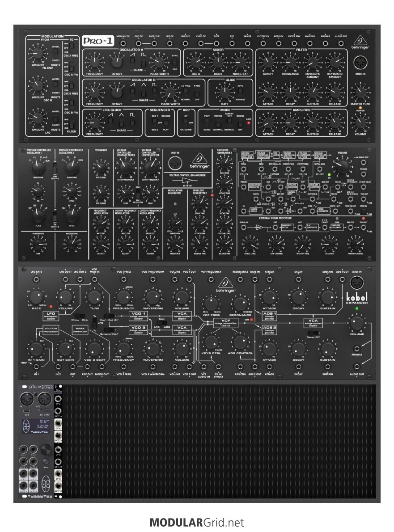This screenshot has width=394, height=532.
Task: Click the K-2 PHONES jack beside Volume
Action: [x=364, y=174]
